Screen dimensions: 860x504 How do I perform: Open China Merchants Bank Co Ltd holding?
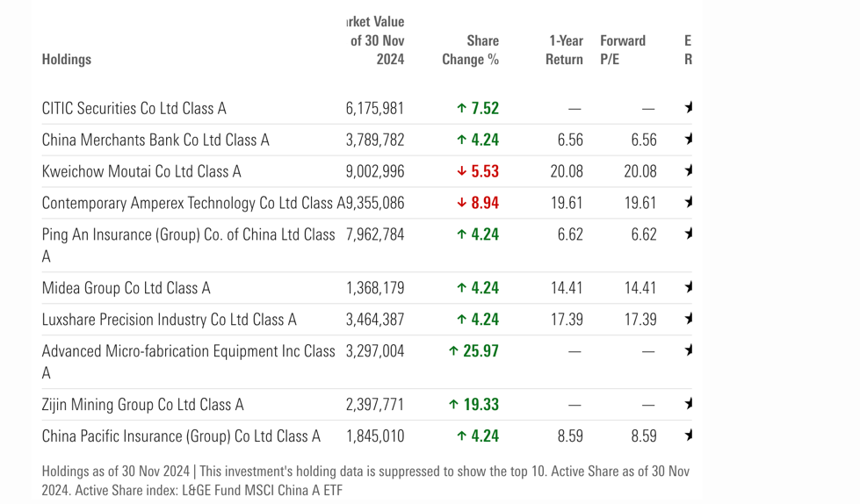coord(155,140)
